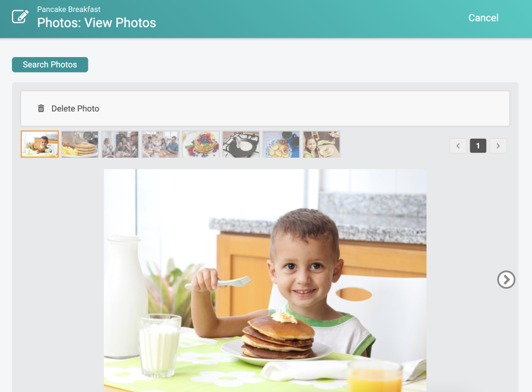Pick the berry-topped pancakes thumbnail
This screenshot has width=532, height=392.
click(201, 144)
